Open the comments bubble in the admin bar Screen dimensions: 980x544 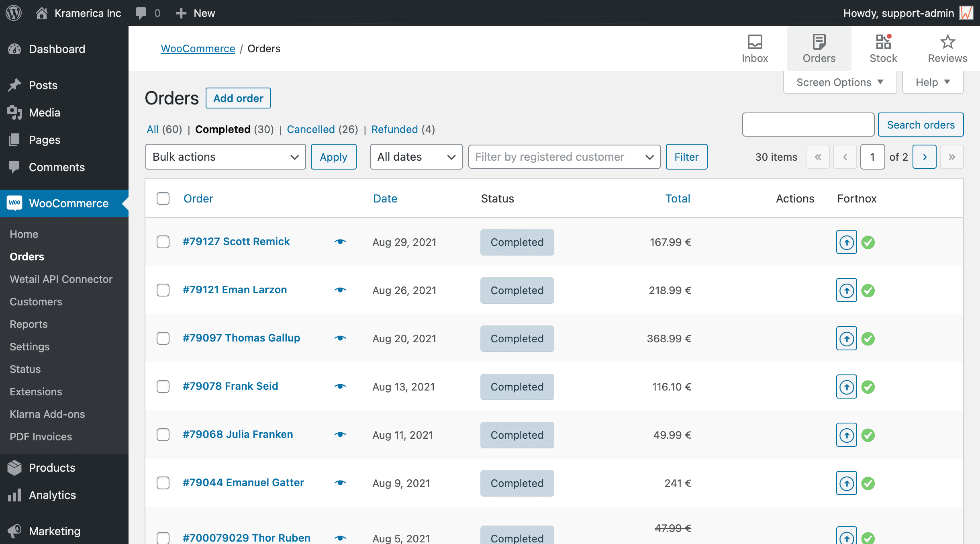[142, 13]
